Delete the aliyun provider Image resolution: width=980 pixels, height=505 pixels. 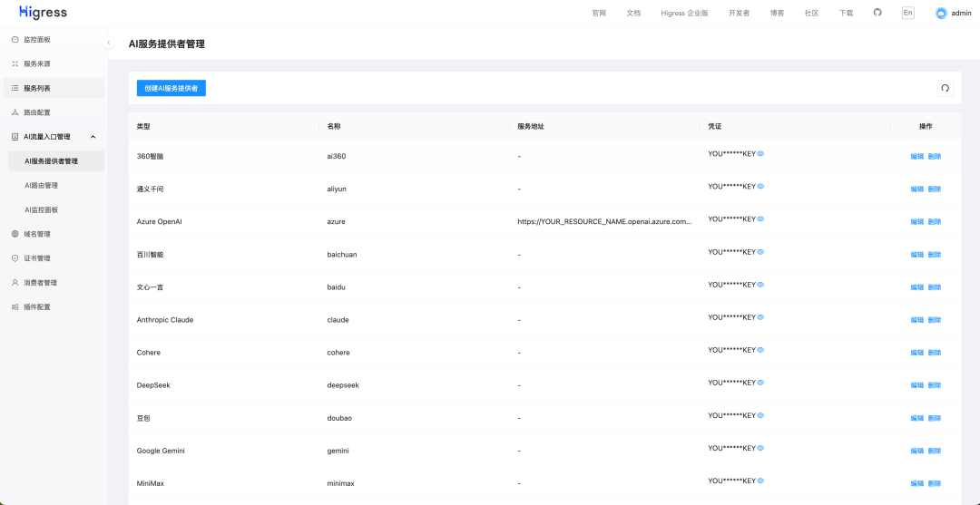coord(935,189)
